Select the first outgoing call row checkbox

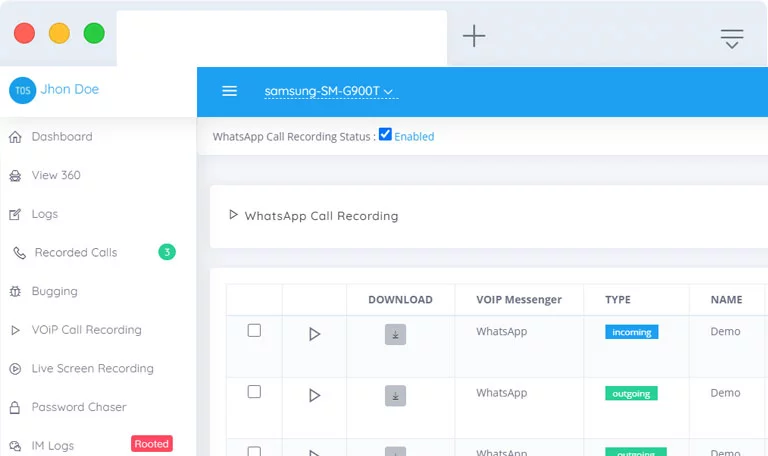click(254, 392)
